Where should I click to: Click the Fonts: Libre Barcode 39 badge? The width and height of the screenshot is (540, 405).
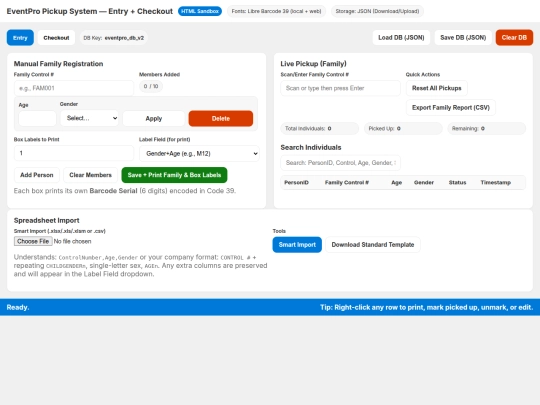pos(276,11)
